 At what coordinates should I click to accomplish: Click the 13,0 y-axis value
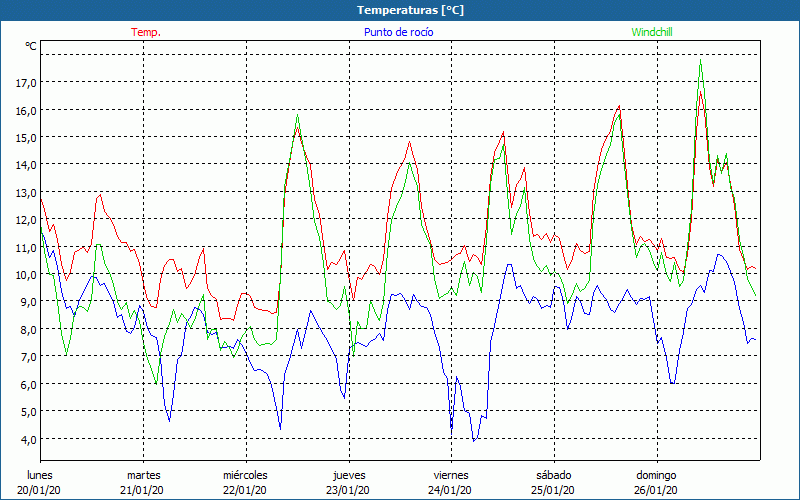click(x=26, y=192)
